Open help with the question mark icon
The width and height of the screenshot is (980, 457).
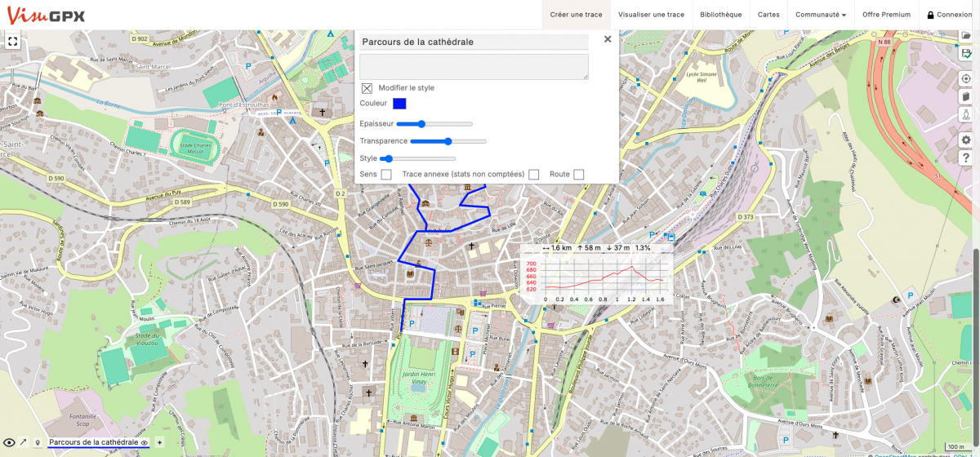click(x=966, y=158)
